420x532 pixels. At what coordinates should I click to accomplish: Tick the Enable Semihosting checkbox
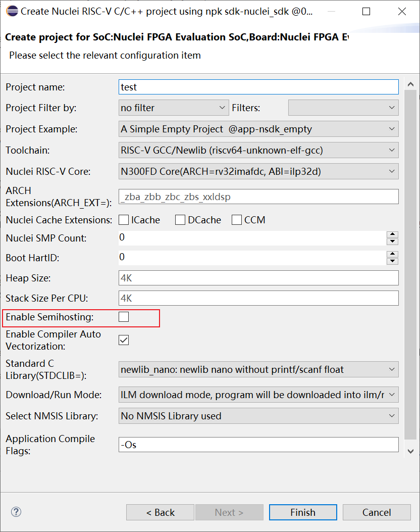coord(124,317)
